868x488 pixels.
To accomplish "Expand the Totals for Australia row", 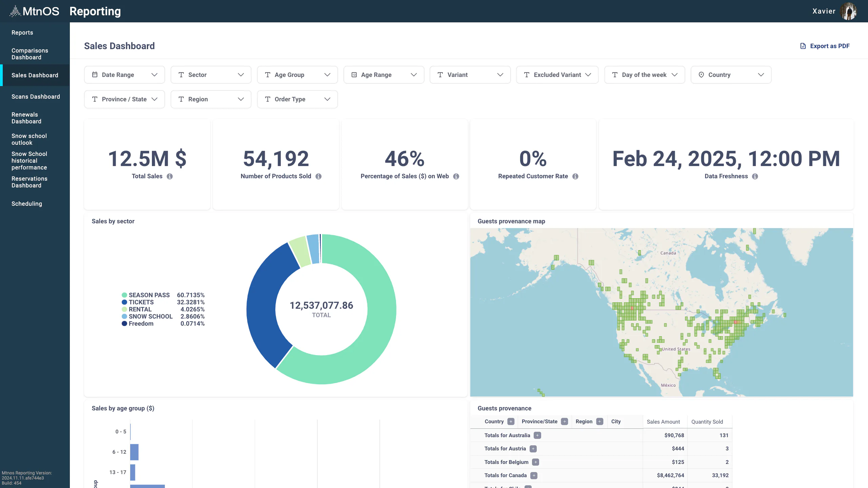I will coord(537,435).
